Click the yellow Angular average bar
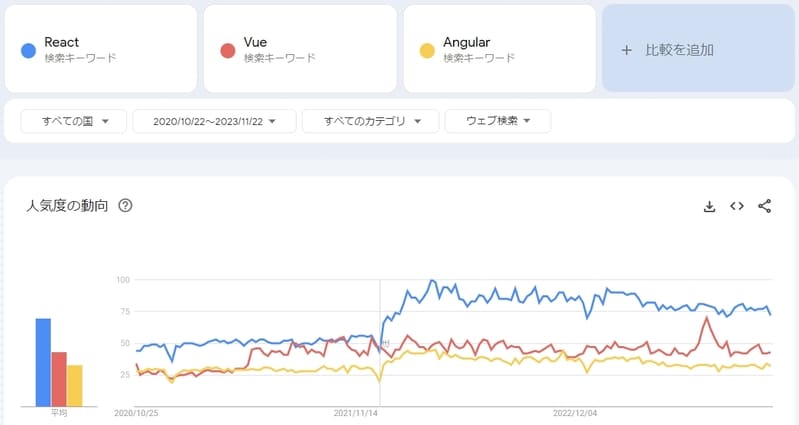This screenshot has height=425, width=799. [75, 386]
